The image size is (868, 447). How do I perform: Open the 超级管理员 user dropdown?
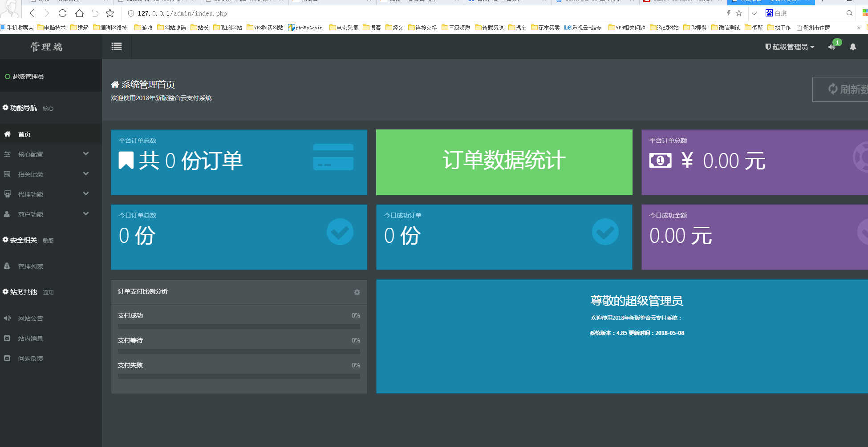point(790,47)
